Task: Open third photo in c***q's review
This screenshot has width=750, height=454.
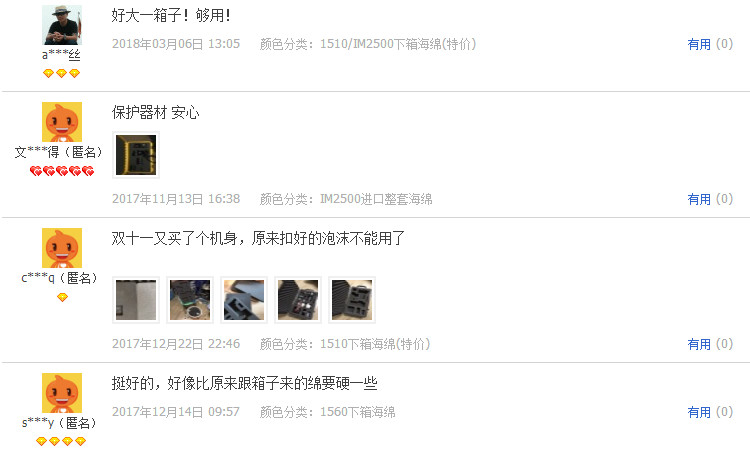Action: (x=244, y=300)
